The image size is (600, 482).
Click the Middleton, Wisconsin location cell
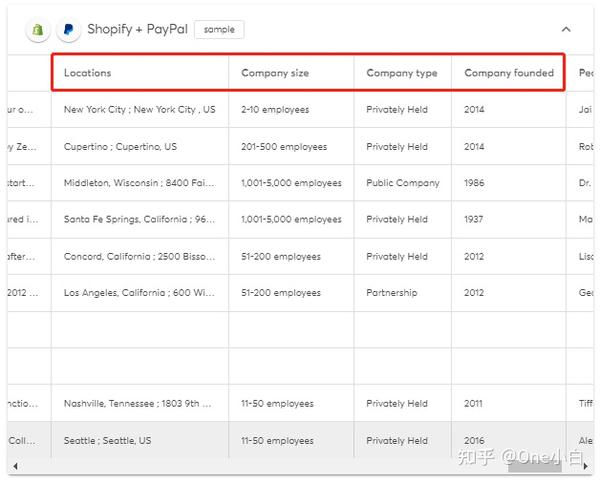coord(138,183)
